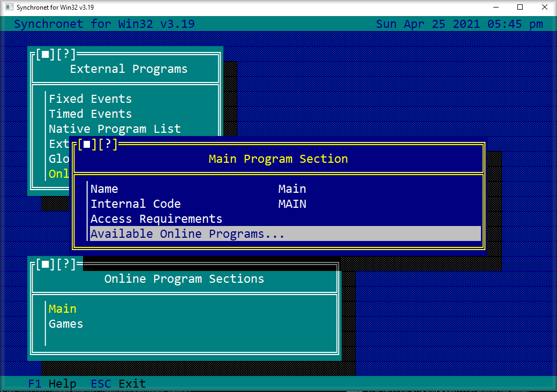Select Games in Online Program Sections

pos(66,323)
